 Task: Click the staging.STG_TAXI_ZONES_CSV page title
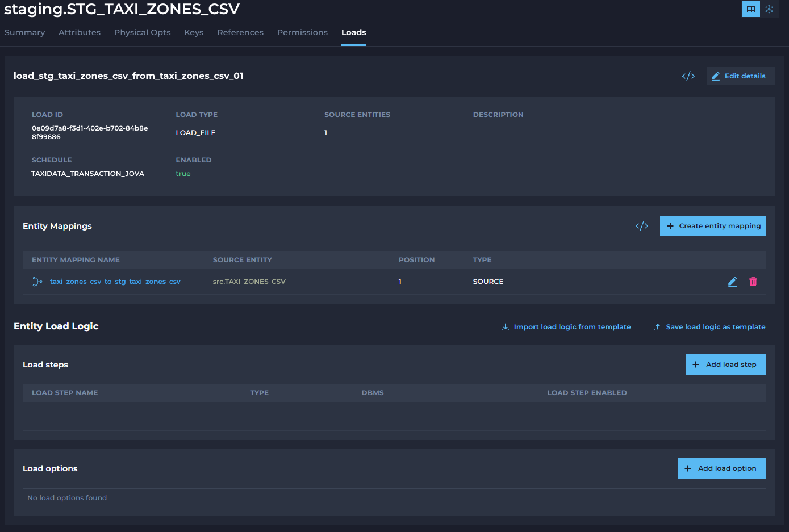pos(122,9)
